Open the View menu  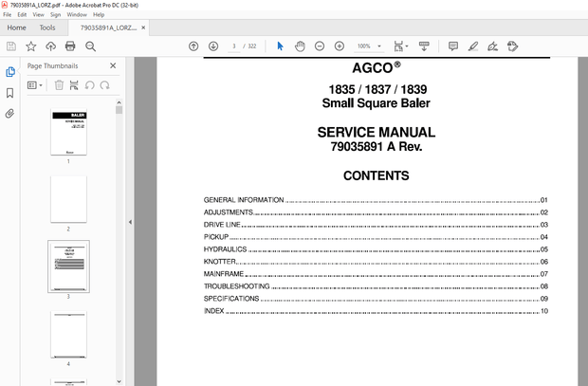38,15
